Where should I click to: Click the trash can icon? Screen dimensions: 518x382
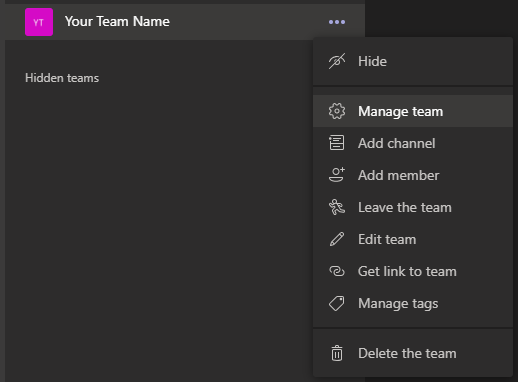337,353
